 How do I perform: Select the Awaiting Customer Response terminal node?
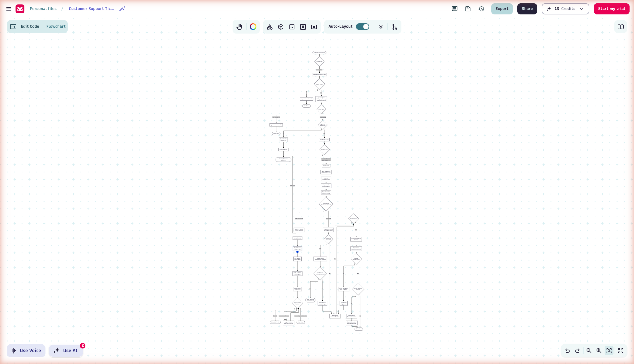coord(283,160)
